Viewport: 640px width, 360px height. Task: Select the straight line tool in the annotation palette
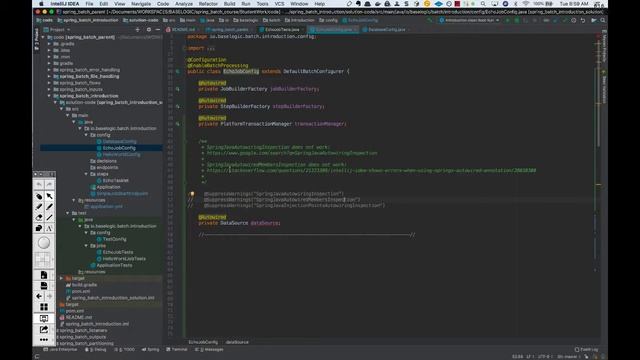point(49,218)
